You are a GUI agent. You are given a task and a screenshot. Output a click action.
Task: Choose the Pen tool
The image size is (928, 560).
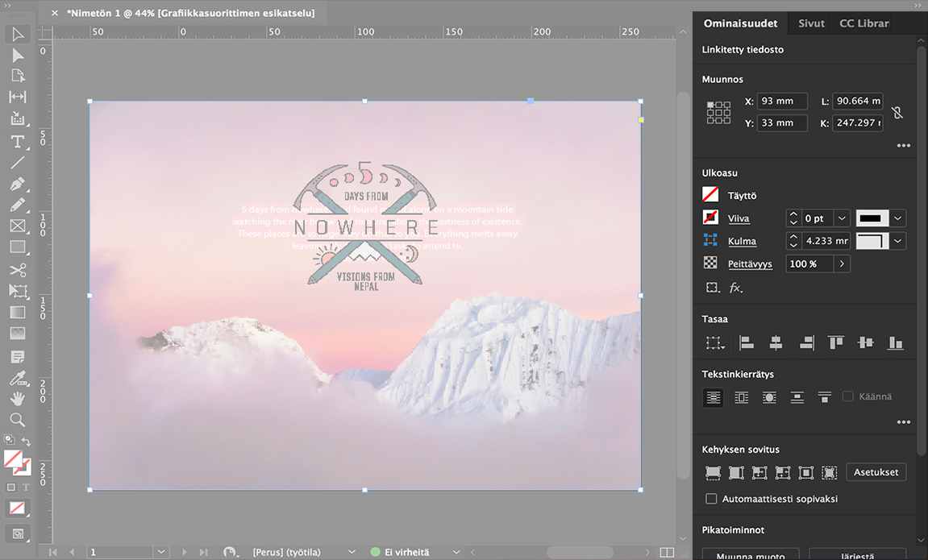tap(17, 184)
